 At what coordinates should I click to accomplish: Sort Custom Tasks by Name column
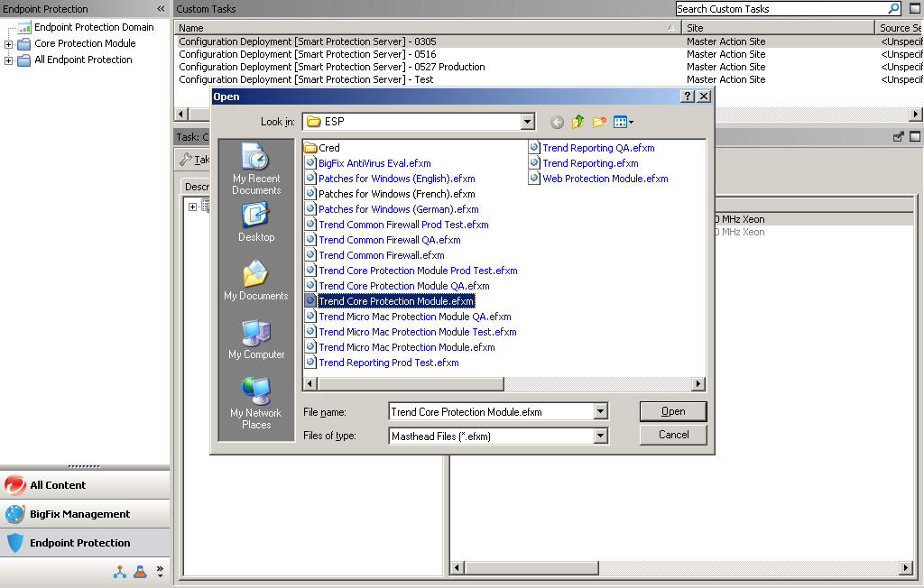[427, 28]
